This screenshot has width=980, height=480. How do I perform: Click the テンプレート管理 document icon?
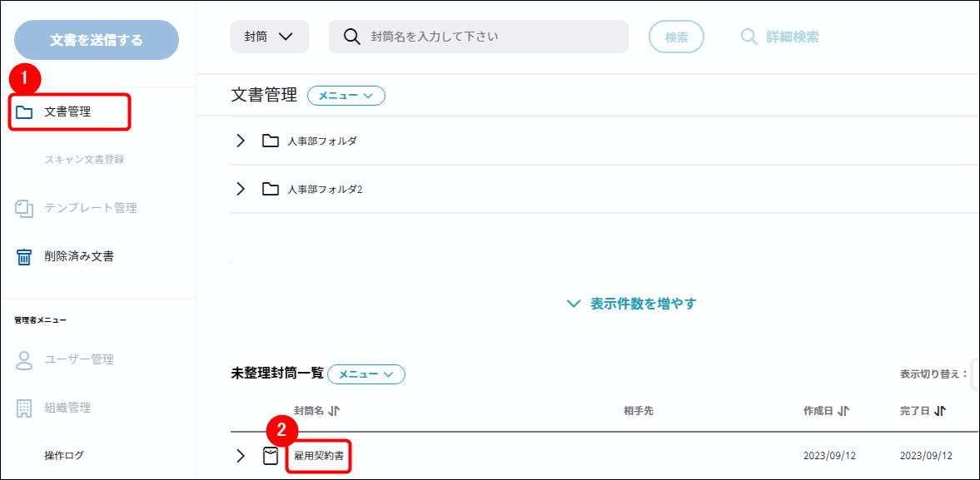pos(24,208)
